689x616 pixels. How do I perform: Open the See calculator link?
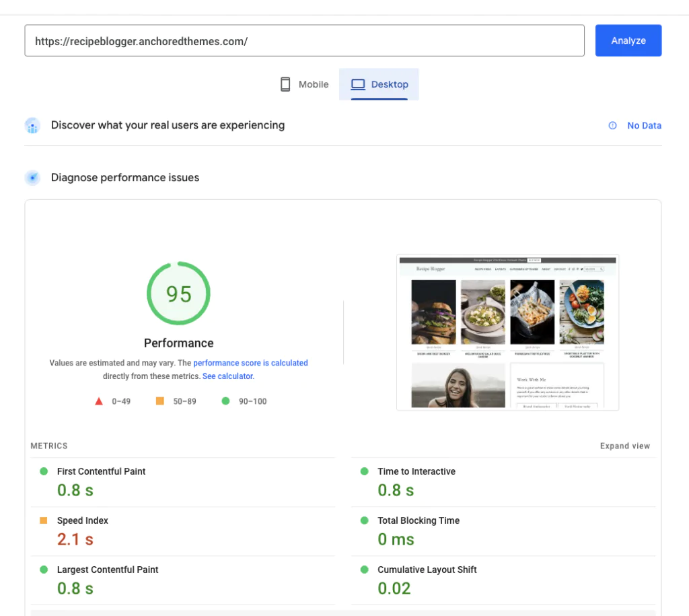[228, 376]
